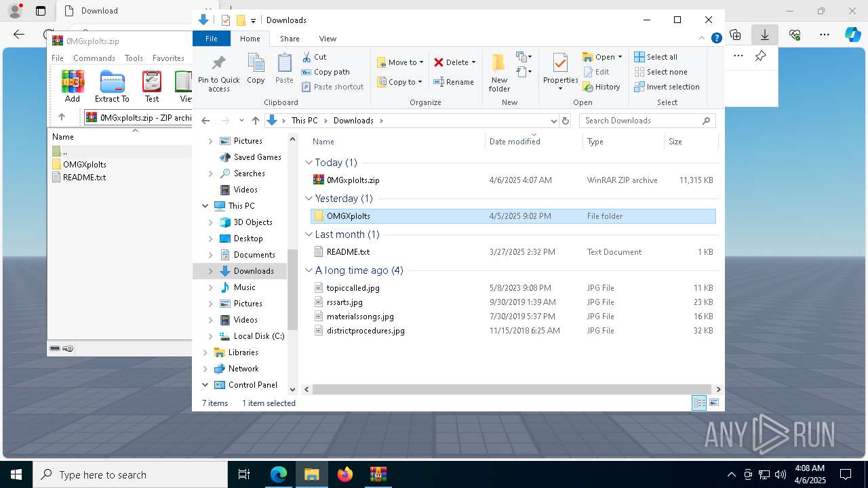
Task: Click the Explorer back arrow
Action: tap(206, 121)
